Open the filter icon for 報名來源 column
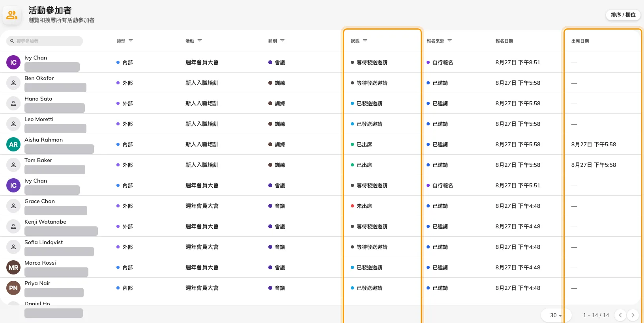Screen dimensions: 644x323 pyautogui.click(x=449, y=41)
